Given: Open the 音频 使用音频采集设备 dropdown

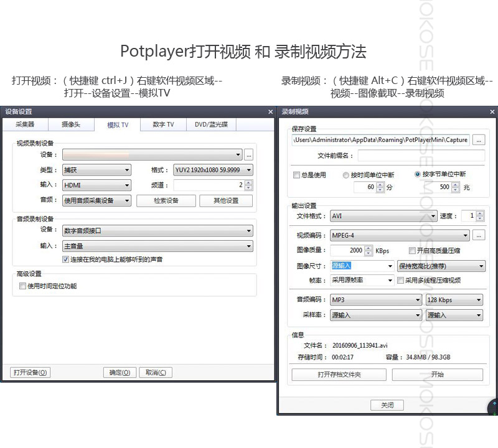Looking at the screenshot, I should point(96,200).
